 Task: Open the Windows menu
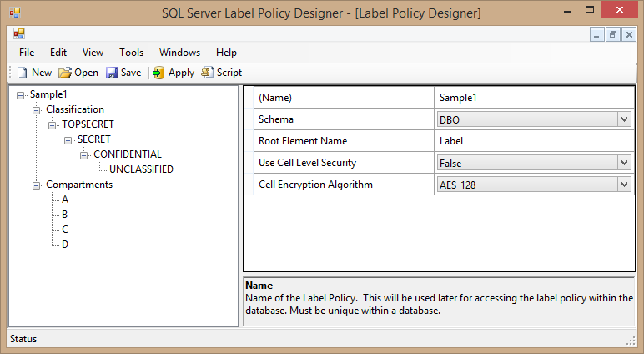click(x=179, y=53)
